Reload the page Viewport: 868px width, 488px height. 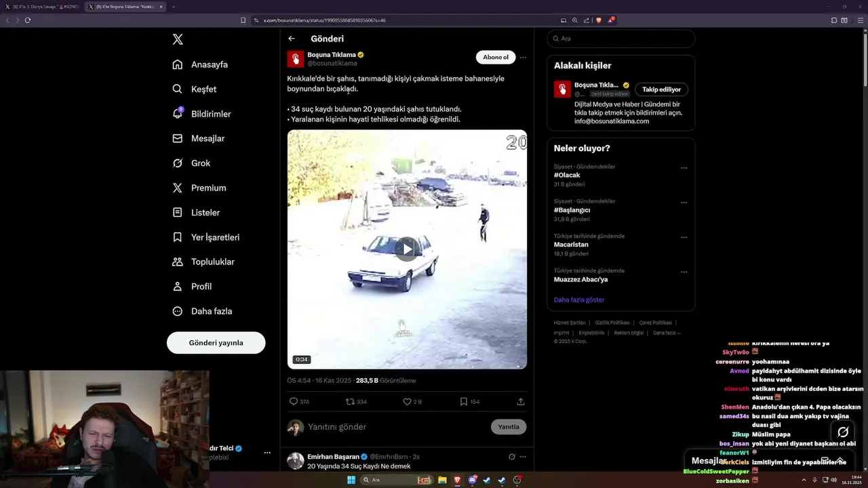(x=28, y=20)
